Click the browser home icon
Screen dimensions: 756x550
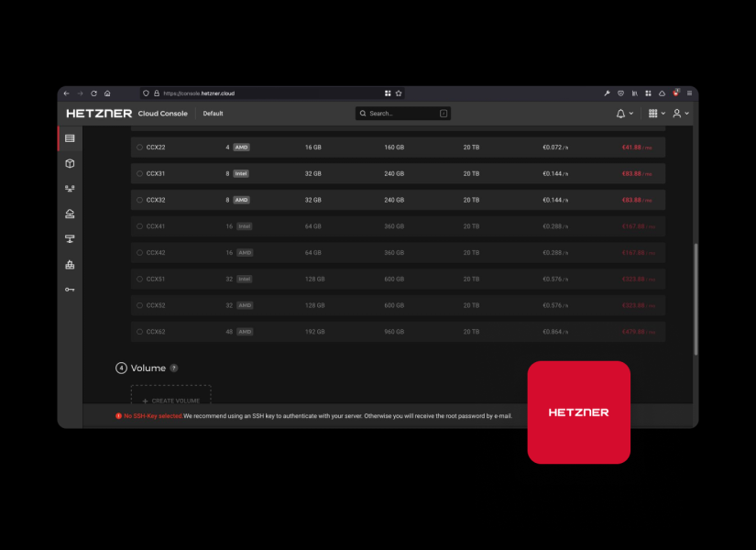[x=107, y=93]
